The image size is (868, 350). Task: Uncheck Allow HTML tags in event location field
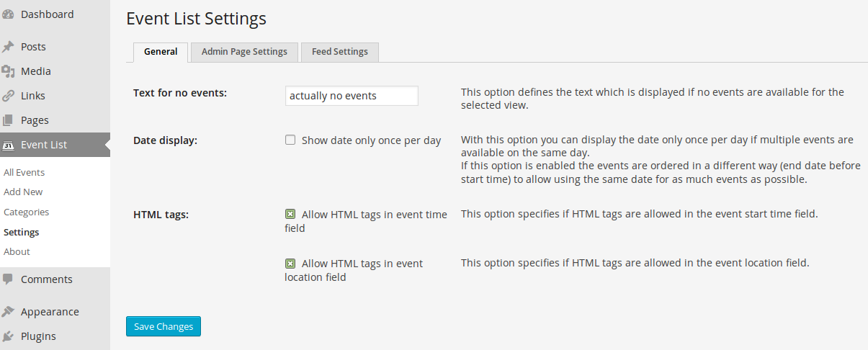(x=290, y=264)
